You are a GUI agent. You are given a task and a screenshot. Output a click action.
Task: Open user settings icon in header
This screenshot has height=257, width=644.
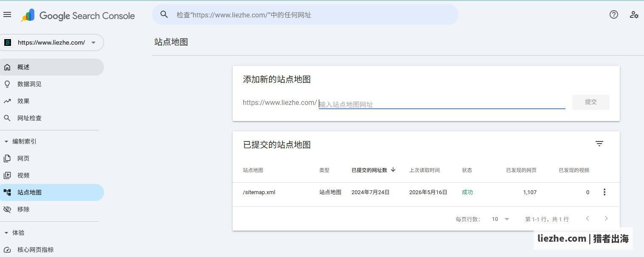tap(634, 14)
